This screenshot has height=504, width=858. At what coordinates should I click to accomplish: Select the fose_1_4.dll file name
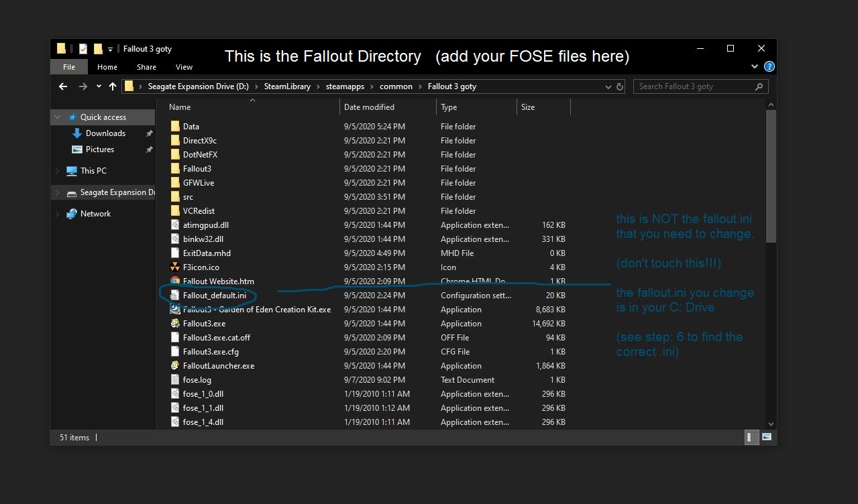[203, 422]
